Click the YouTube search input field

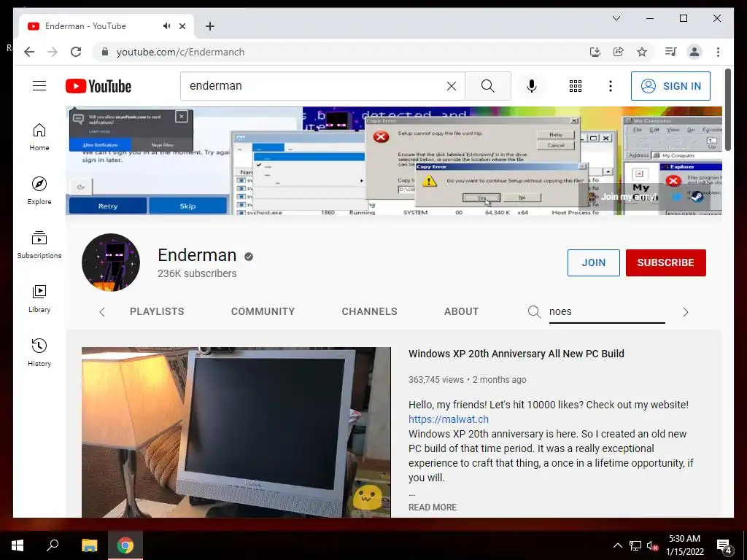tap(314, 86)
